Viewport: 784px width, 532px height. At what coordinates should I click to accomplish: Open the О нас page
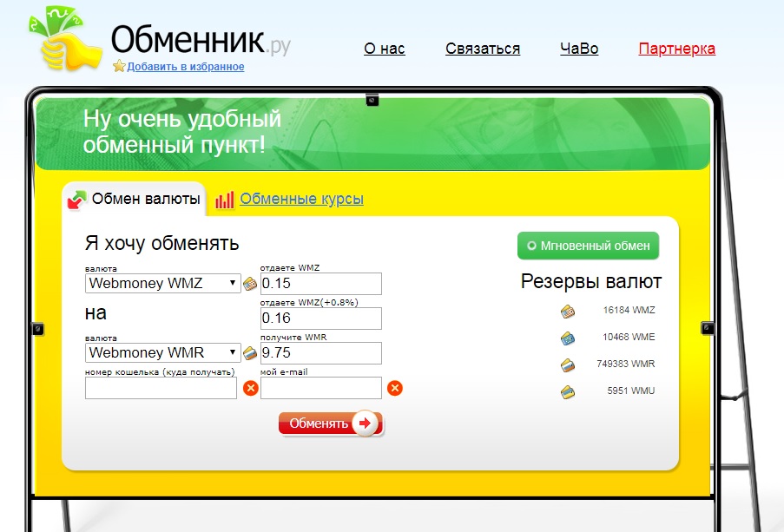(385, 49)
